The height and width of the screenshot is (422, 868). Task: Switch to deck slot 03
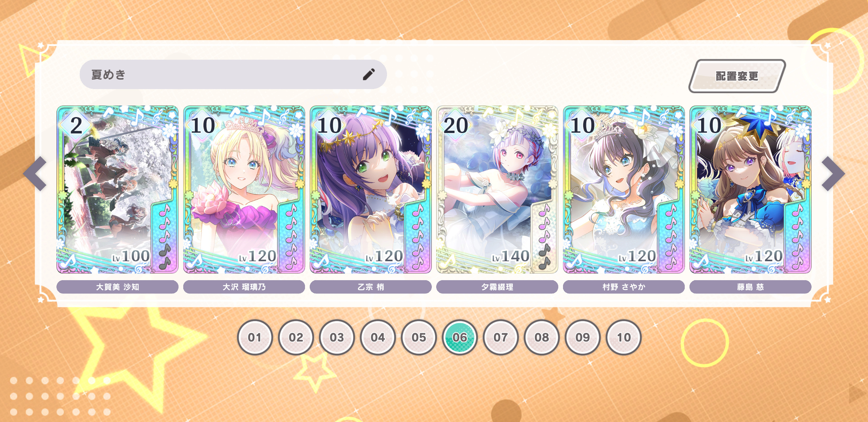point(337,337)
